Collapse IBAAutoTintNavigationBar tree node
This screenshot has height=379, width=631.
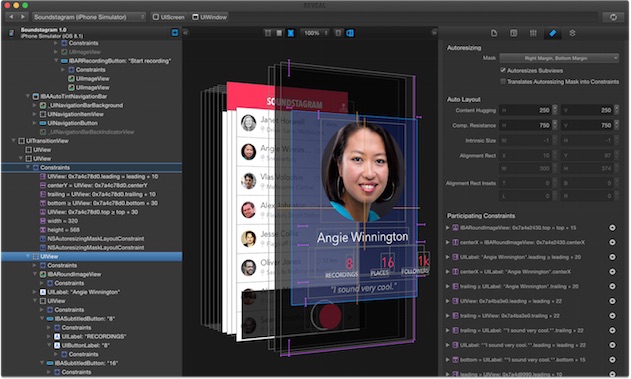[x=28, y=96]
